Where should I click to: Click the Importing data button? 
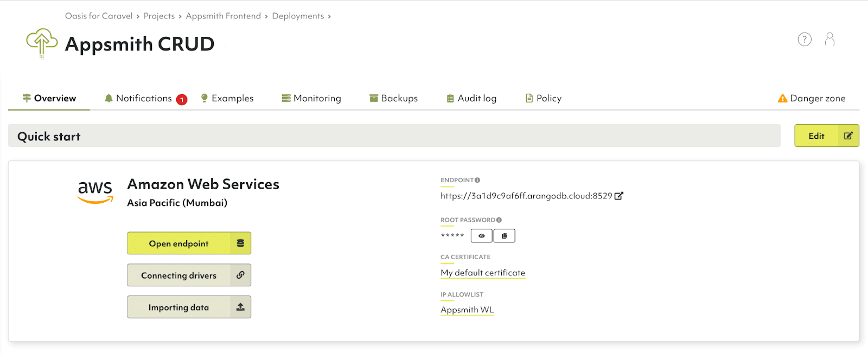[x=189, y=307]
